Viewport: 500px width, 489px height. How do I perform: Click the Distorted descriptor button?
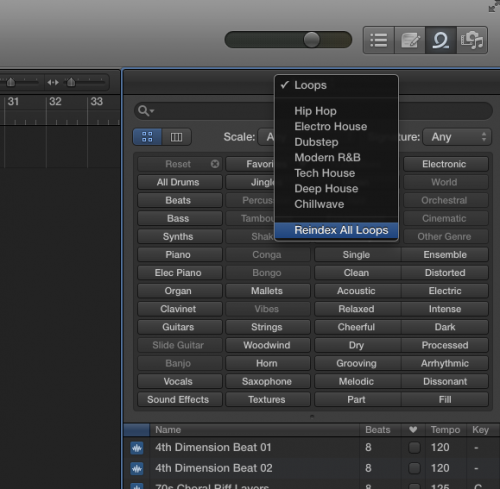(x=445, y=273)
